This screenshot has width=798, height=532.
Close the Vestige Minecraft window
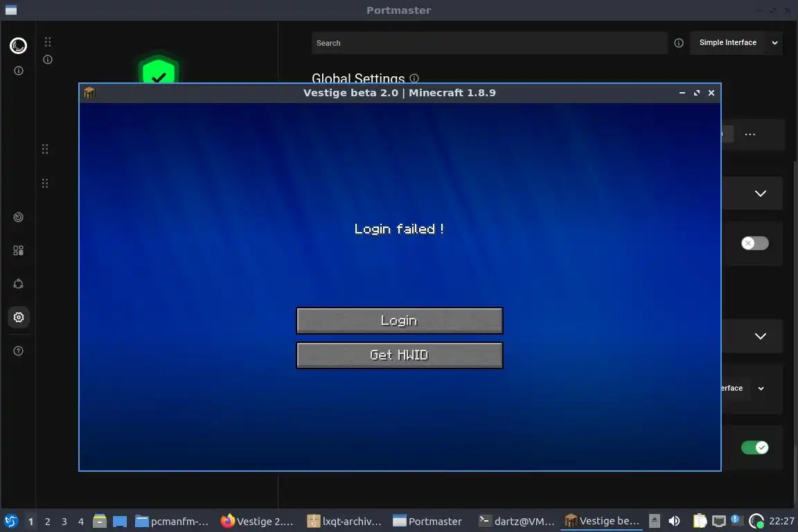711,93
